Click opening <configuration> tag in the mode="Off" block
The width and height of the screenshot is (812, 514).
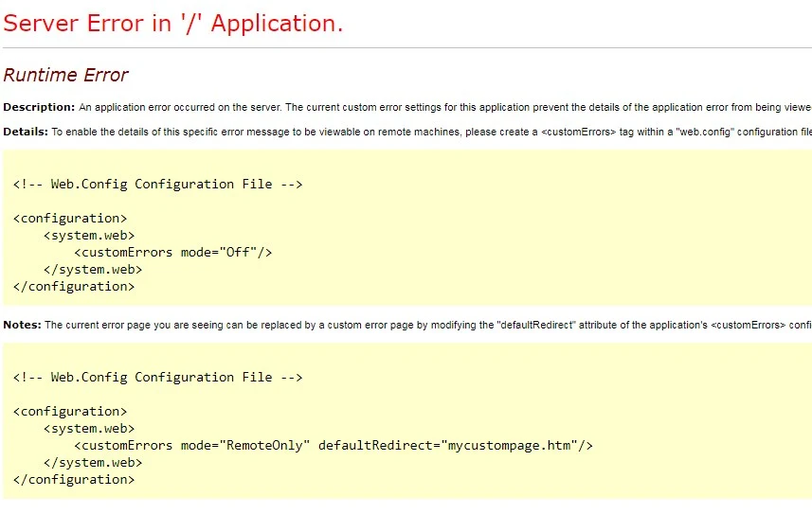click(x=70, y=219)
